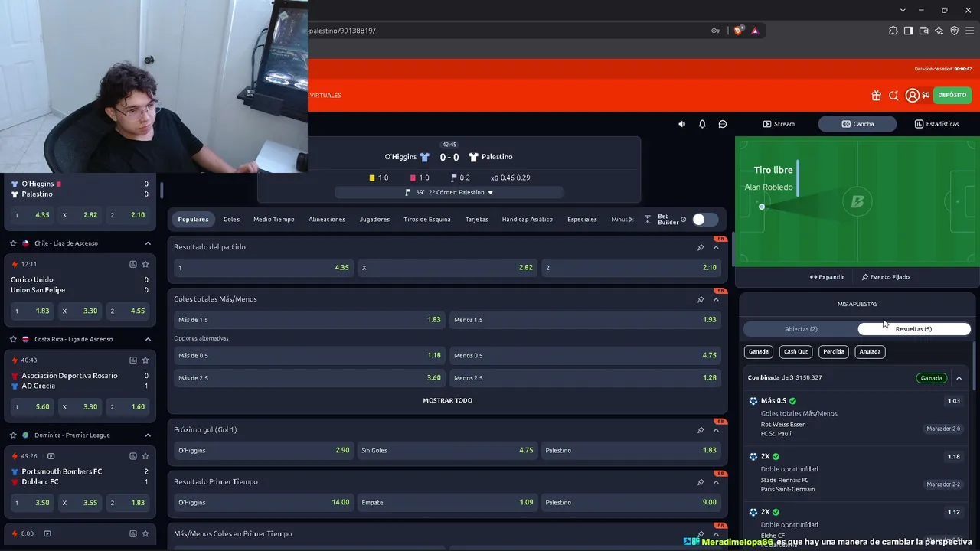Open the Tarjetas market tab
Screen dimensions: 980x551
point(477,220)
